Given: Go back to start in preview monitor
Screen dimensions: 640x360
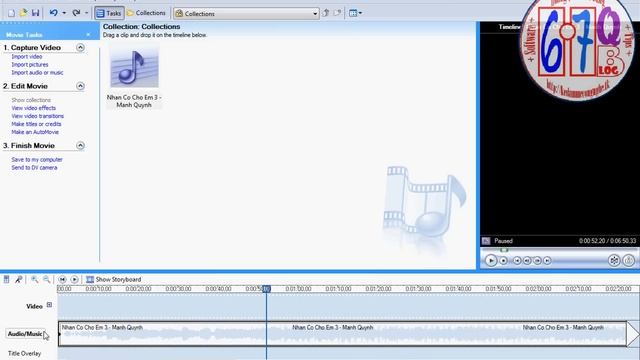Looking at the screenshot, I should [517, 260].
